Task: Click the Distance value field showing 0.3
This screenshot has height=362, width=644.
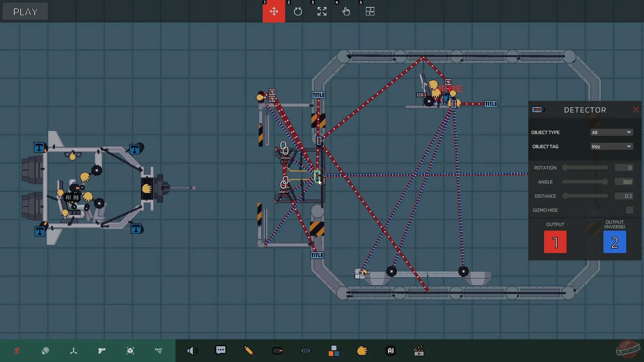Action: pyautogui.click(x=624, y=196)
